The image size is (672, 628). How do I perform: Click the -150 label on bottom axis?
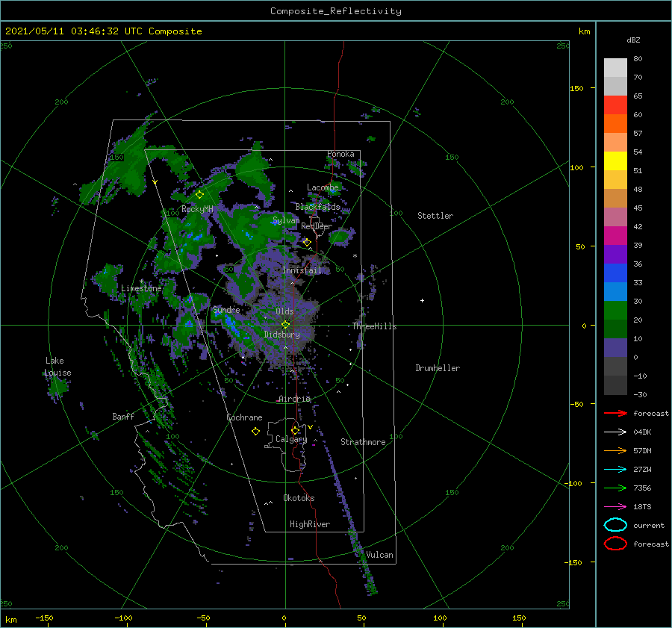pyautogui.click(x=44, y=618)
